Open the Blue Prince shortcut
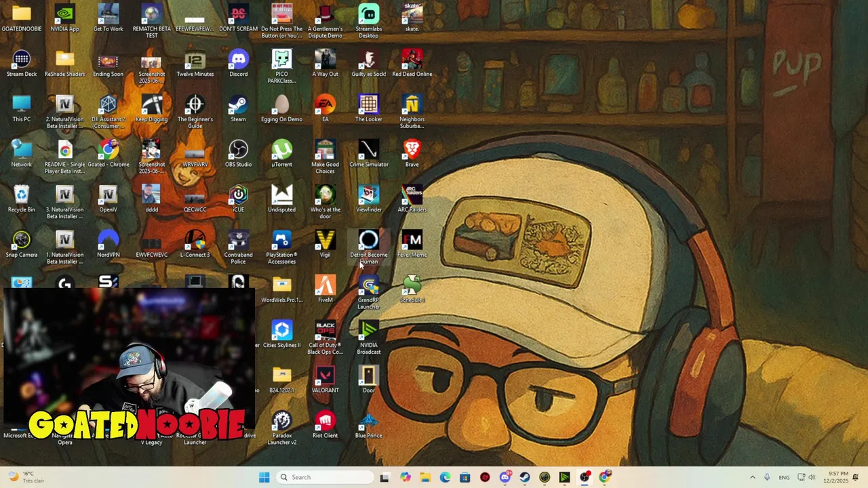The height and width of the screenshot is (488, 868). point(368,425)
